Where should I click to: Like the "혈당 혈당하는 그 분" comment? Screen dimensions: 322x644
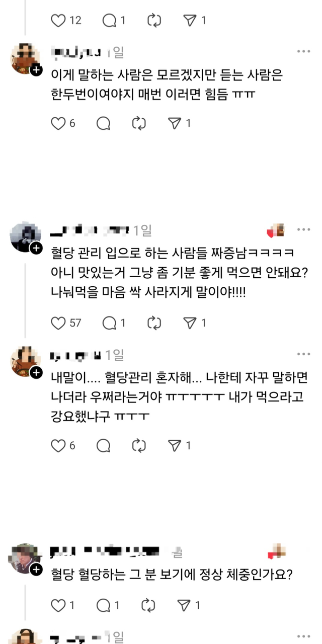(59, 605)
